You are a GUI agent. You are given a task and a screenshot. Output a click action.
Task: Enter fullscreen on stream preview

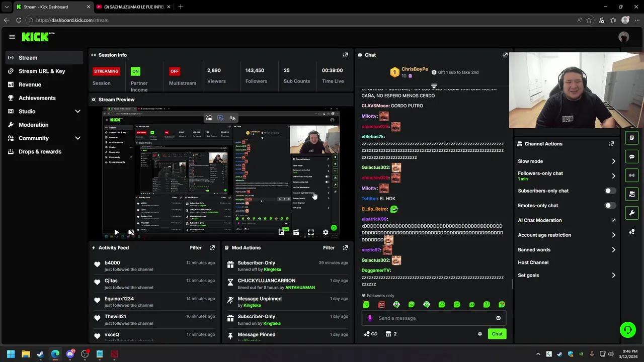[311, 232]
